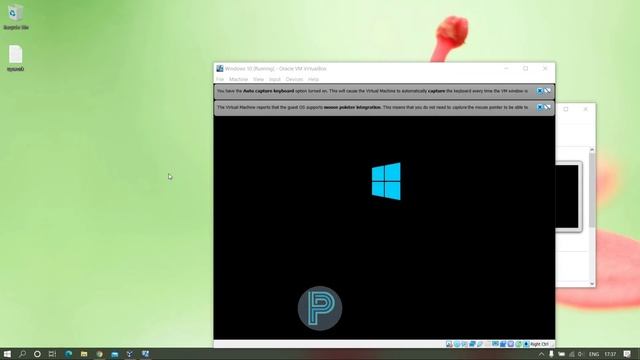This screenshot has width=640, height=360.
Task: Close the Auto capture keyboard notification
Action: pyautogui.click(x=540, y=91)
